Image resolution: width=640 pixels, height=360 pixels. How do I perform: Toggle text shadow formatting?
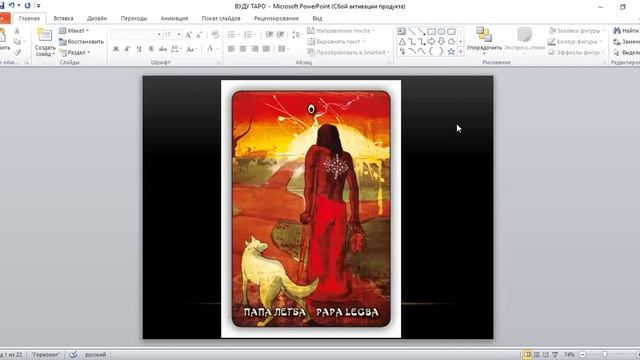[x=151, y=49]
